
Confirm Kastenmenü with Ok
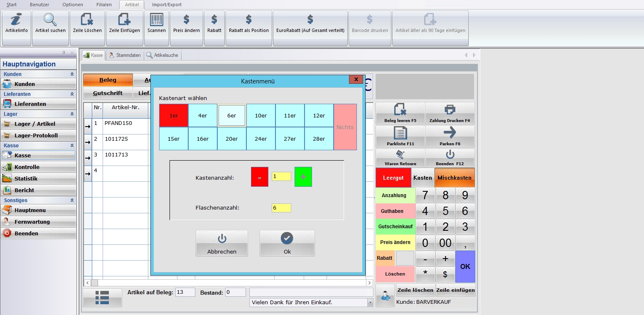(287, 243)
